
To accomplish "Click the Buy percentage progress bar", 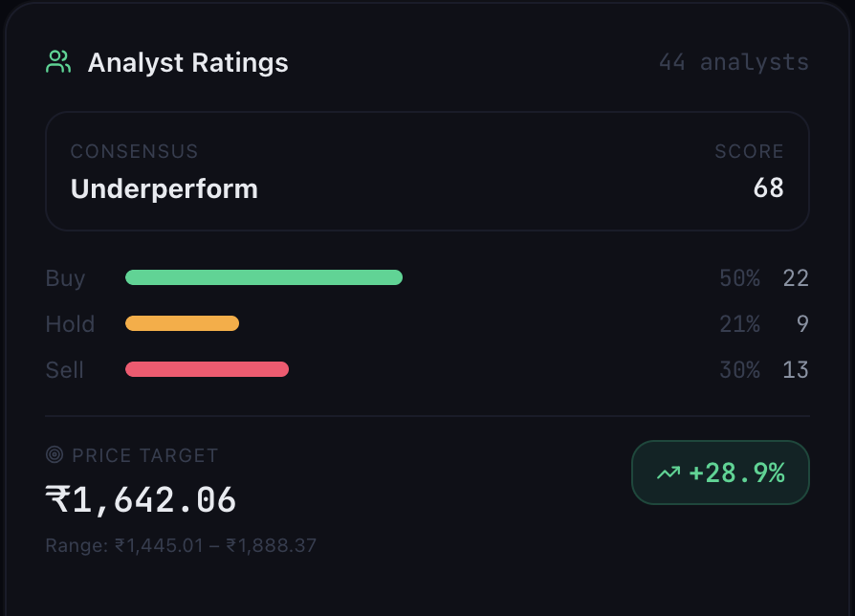I will (x=264, y=277).
